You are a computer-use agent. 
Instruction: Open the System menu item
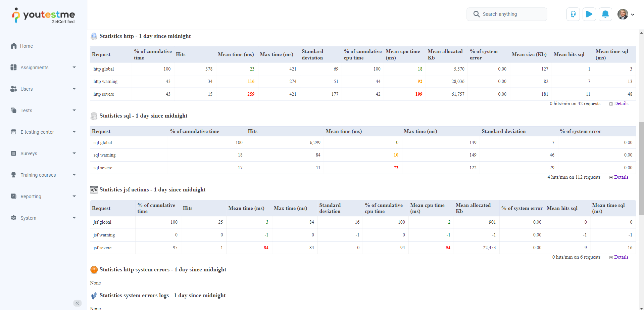43,218
